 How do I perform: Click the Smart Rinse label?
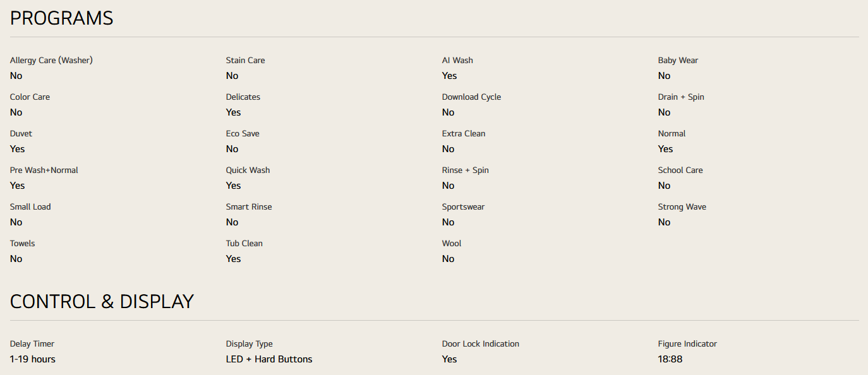coord(249,207)
